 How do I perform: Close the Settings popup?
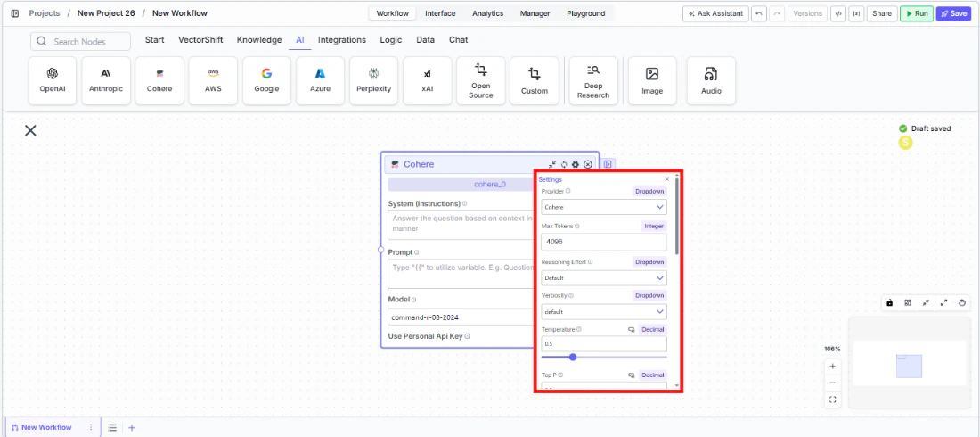pyautogui.click(x=667, y=179)
